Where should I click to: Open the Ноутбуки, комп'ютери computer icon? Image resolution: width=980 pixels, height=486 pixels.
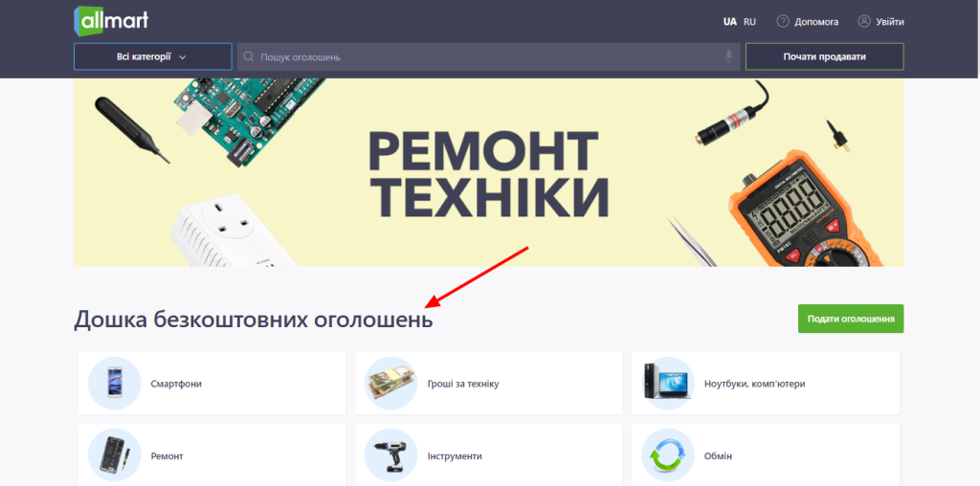pos(667,383)
